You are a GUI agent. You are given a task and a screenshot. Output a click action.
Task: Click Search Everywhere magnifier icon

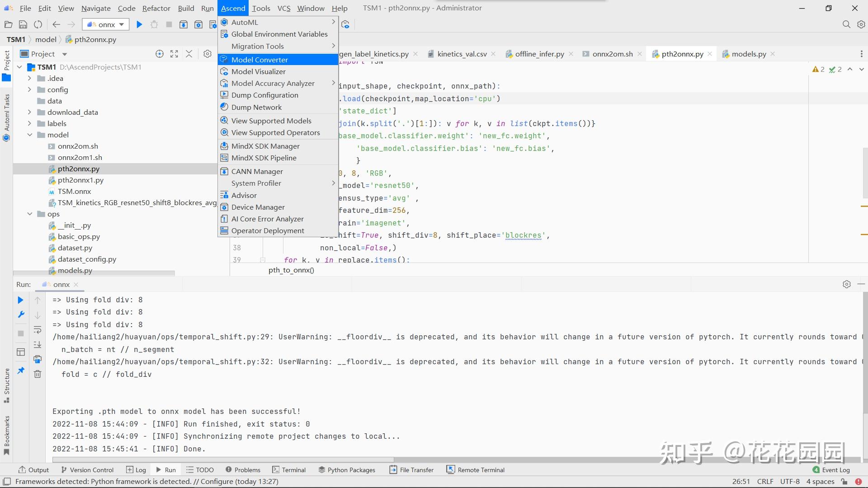846,25
